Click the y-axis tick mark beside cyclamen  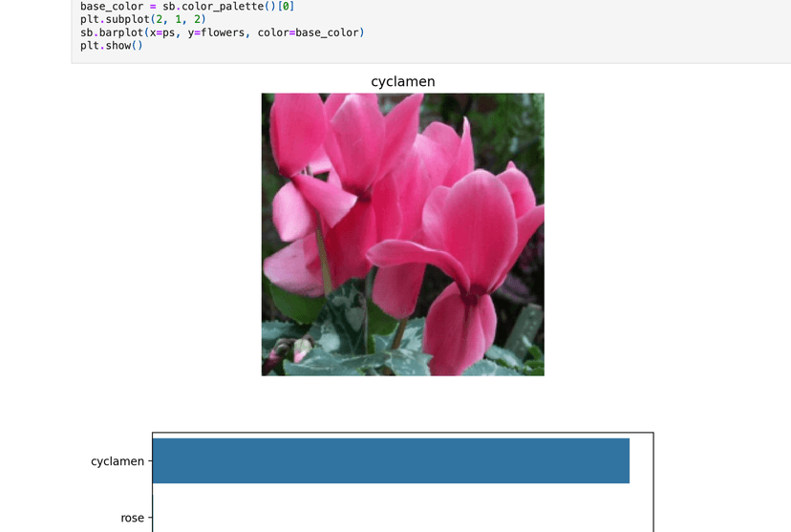point(149,461)
